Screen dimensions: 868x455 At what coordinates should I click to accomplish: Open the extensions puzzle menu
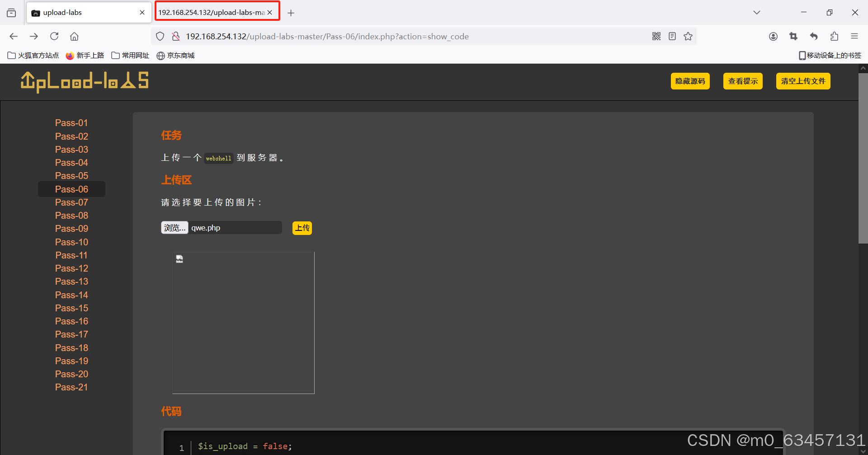(834, 37)
